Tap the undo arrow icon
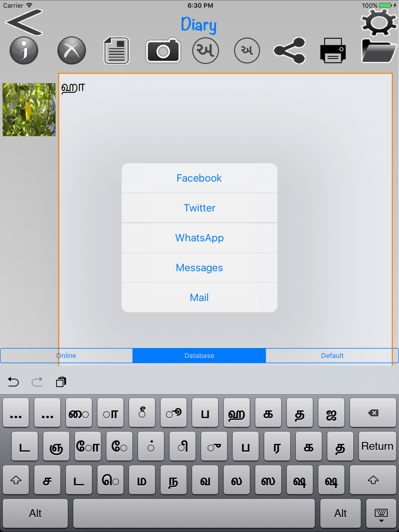Image resolution: width=399 pixels, height=532 pixels. 13,382
